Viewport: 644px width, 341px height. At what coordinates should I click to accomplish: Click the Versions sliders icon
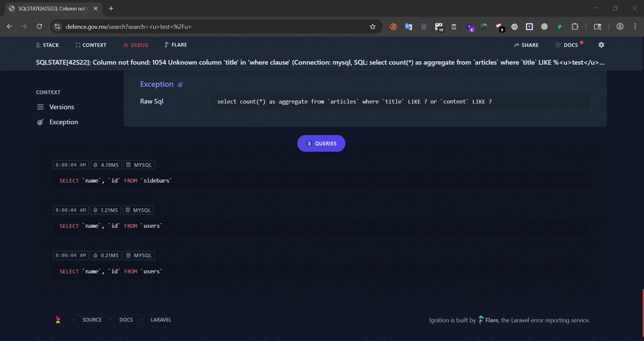click(40, 107)
